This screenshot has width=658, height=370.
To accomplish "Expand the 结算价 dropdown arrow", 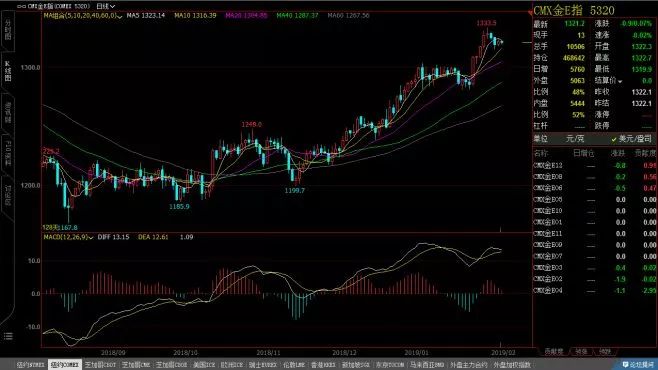I will [620, 81].
